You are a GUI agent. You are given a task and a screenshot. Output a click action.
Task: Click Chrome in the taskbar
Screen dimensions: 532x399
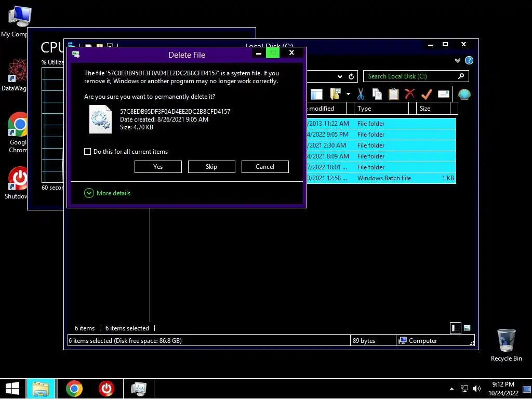click(74, 389)
